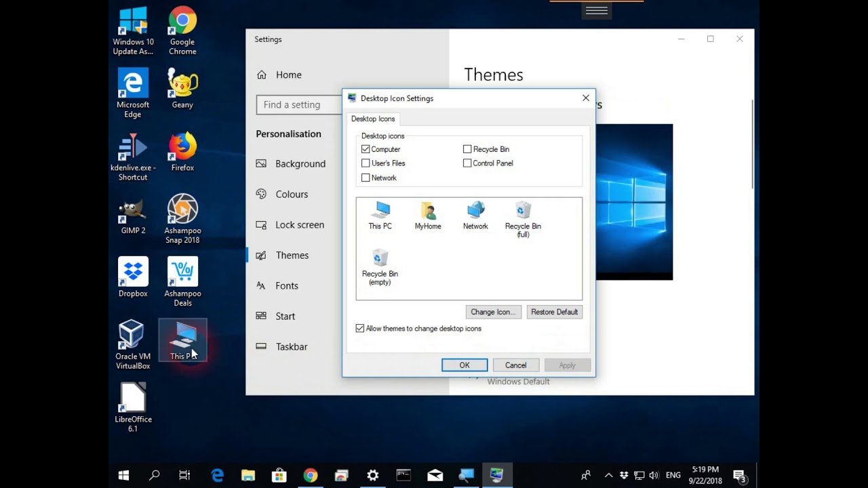Open Command Prompt from taskbar
The height and width of the screenshot is (488, 868).
point(403,476)
